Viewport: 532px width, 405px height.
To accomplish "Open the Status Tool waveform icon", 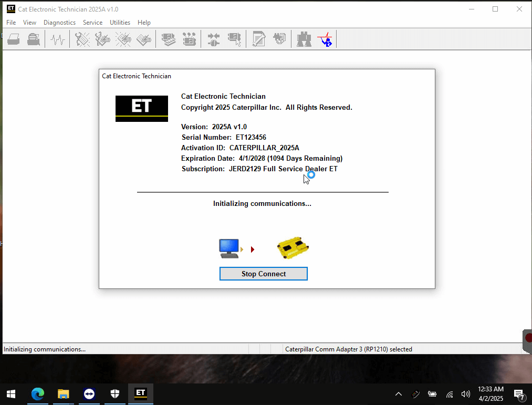I will point(58,39).
